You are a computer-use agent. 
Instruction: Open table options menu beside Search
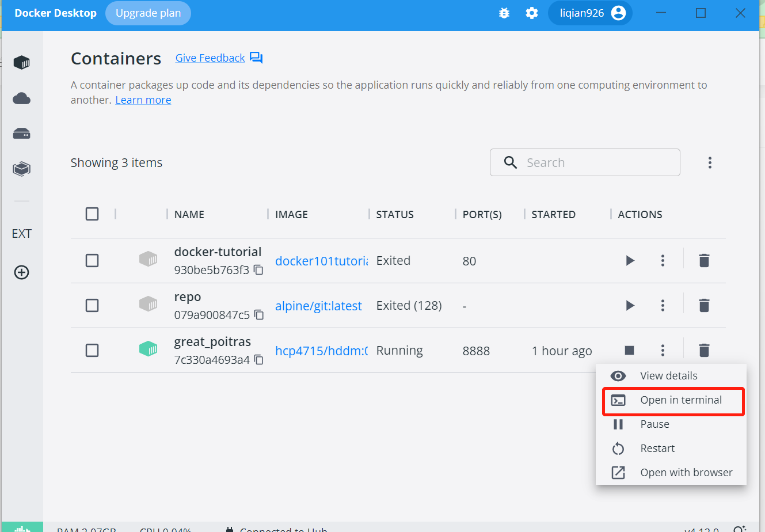(x=710, y=162)
